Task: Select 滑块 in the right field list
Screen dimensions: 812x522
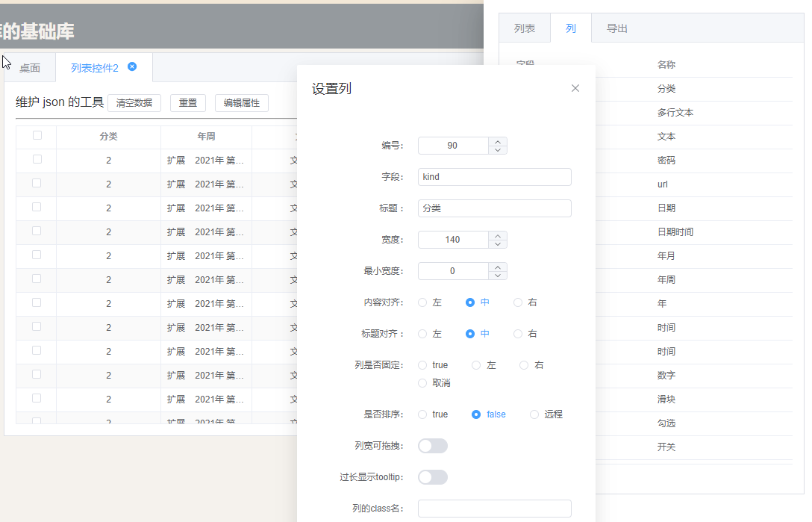Action: click(666, 400)
